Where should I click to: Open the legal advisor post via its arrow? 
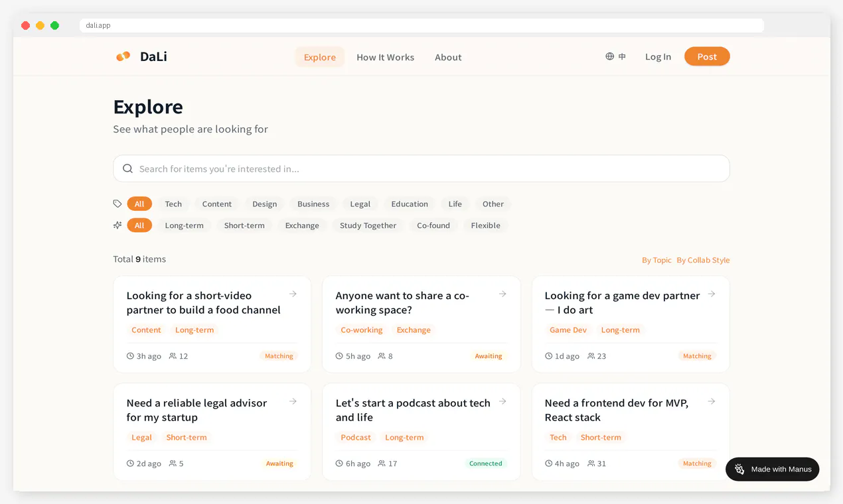(293, 401)
